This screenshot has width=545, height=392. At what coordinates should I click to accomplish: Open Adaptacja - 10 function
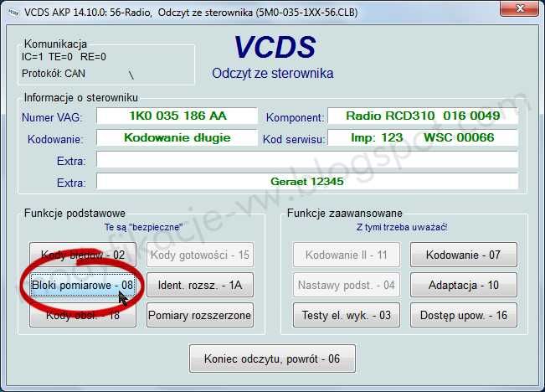pos(463,285)
